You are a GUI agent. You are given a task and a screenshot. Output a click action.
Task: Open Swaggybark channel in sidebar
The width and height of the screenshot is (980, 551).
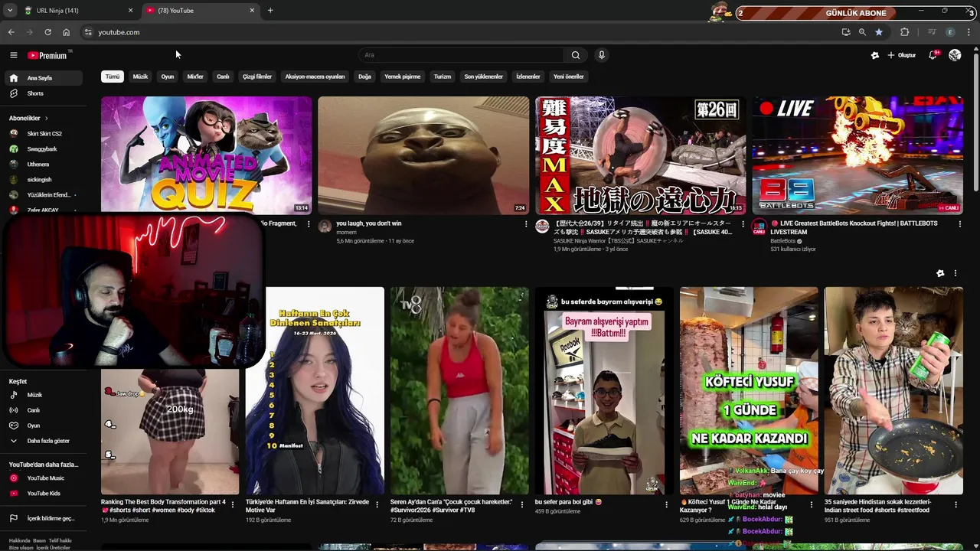coord(42,148)
